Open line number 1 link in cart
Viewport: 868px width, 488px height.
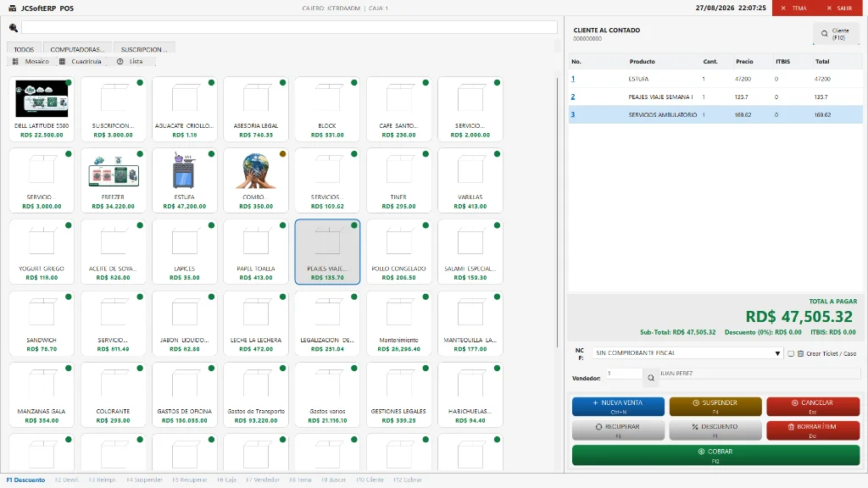(x=573, y=79)
